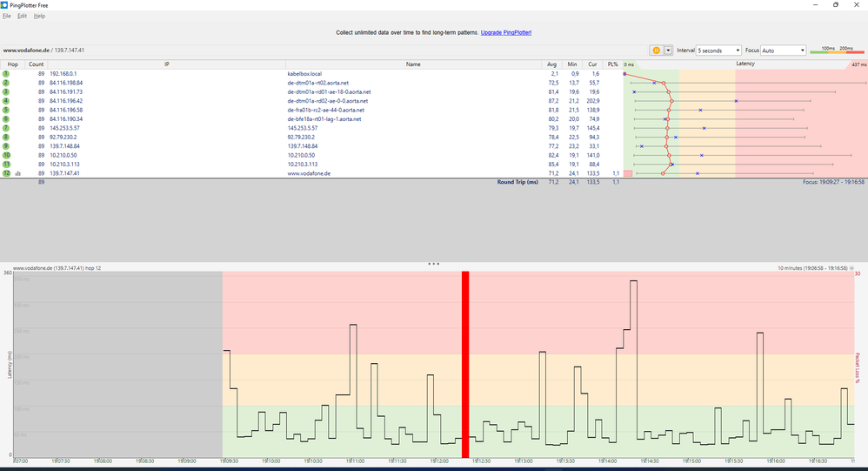The height and width of the screenshot is (471, 868).
Task: Click the 100ms/200ms latency color scale
Action: click(x=837, y=50)
